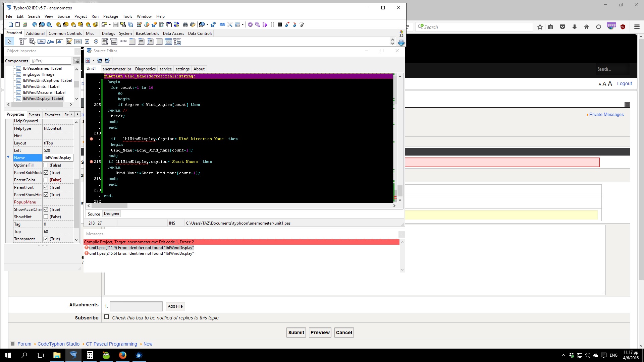Click the binoculars Find toolbar icon
The height and width of the screenshot is (362, 644).
click(185, 24)
